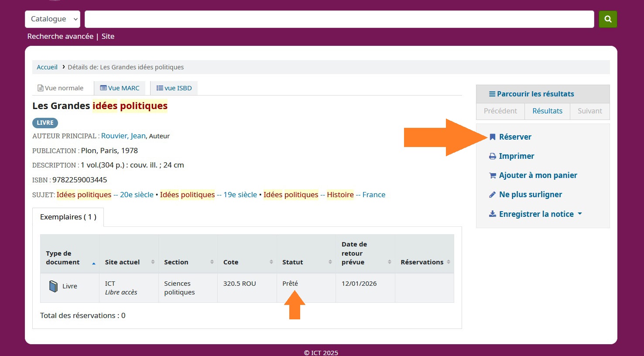644x356 pixels.
Task: Open the Recherche avancée link
Action: click(x=60, y=36)
